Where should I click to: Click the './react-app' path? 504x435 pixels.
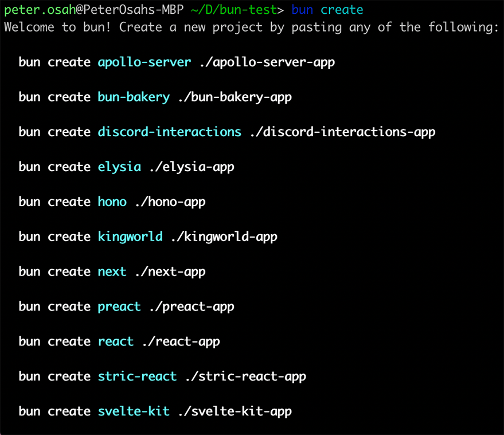[181, 341]
